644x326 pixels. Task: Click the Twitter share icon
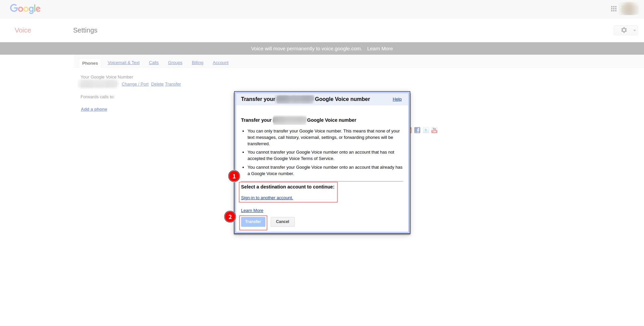426,130
